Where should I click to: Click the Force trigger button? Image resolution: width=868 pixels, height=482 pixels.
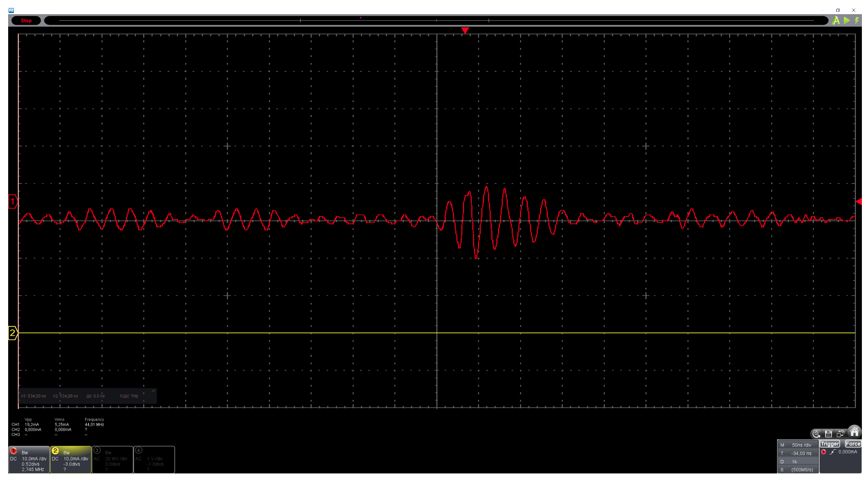click(x=852, y=444)
